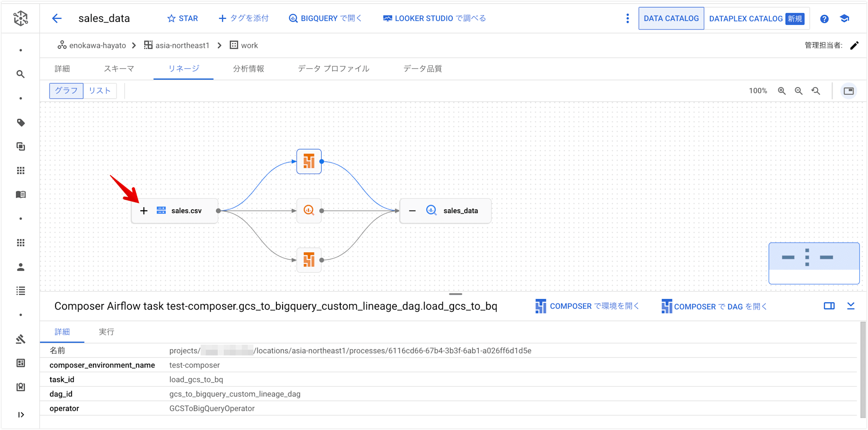
Task: Click the load_gcs_to_bq task_id value
Action: click(196, 380)
